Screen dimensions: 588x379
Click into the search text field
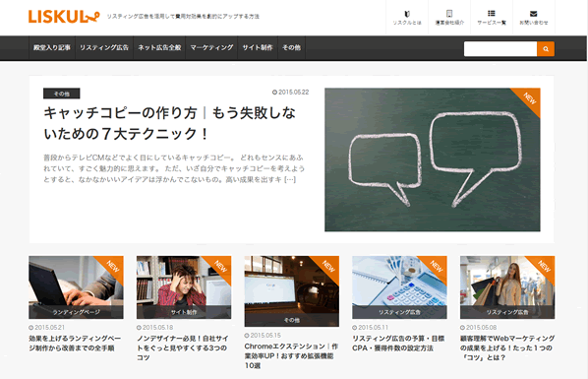tap(500, 49)
